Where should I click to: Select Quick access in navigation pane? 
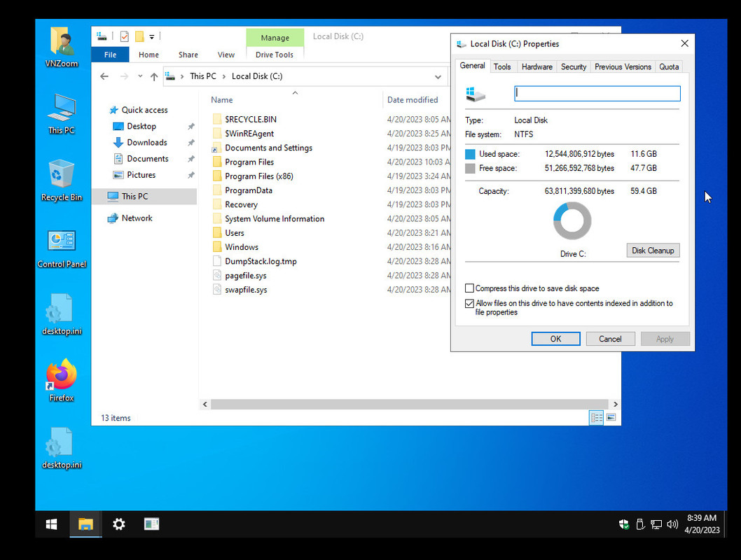[144, 110]
